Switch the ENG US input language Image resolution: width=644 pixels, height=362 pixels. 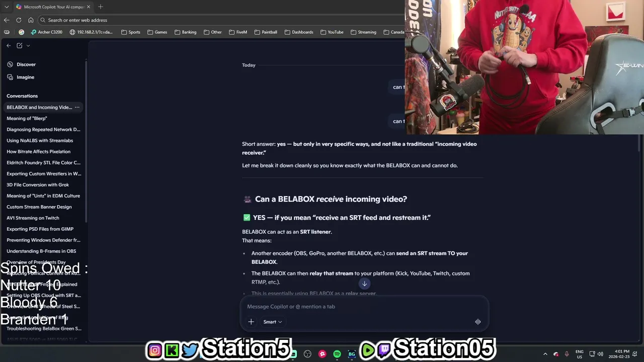coord(580,354)
